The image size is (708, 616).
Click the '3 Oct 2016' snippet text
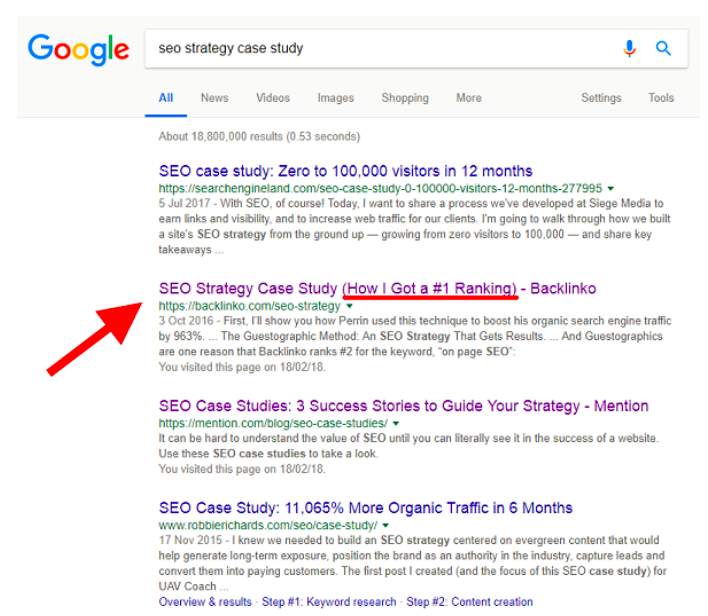(x=186, y=321)
